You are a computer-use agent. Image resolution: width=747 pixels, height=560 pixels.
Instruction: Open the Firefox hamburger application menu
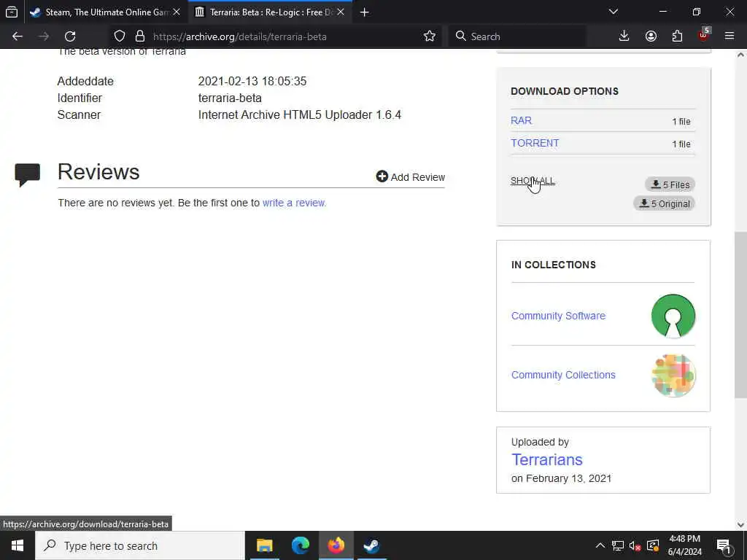(x=729, y=36)
